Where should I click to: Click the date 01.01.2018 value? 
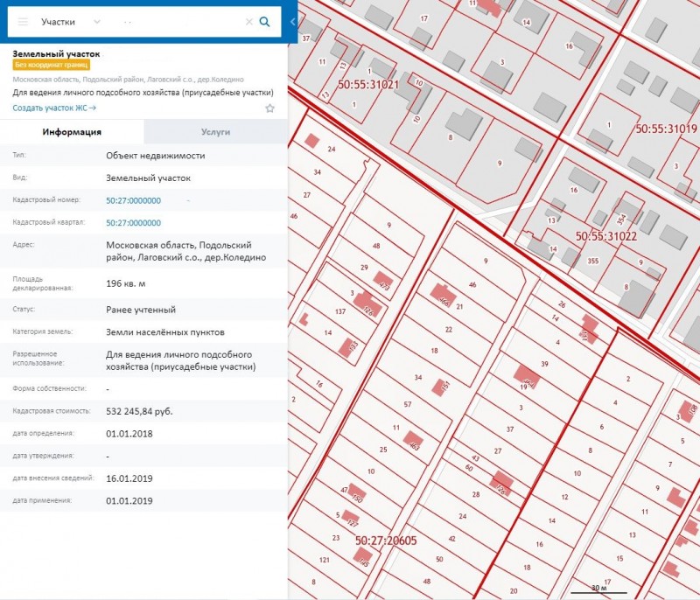[x=129, y=434]
